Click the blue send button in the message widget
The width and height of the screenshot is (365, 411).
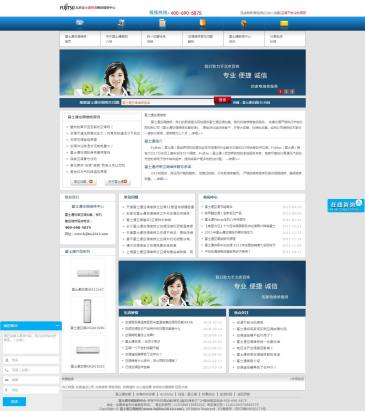(x=14, y=402)
